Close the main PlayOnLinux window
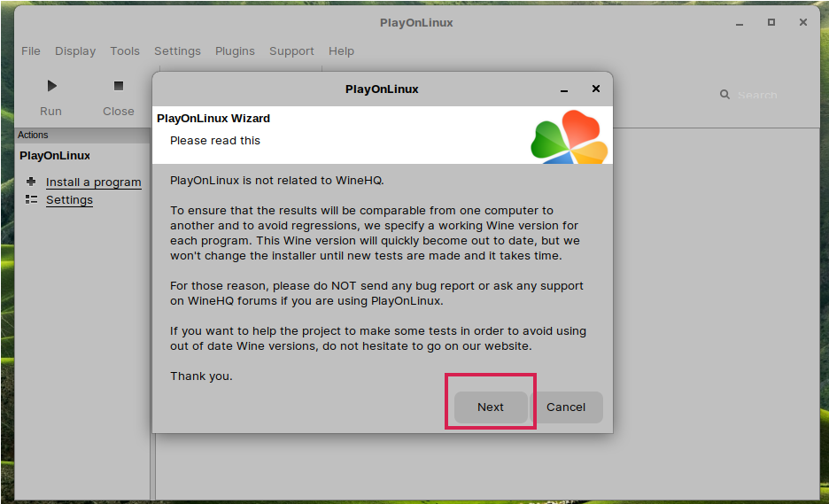 (x=803, y=22)
